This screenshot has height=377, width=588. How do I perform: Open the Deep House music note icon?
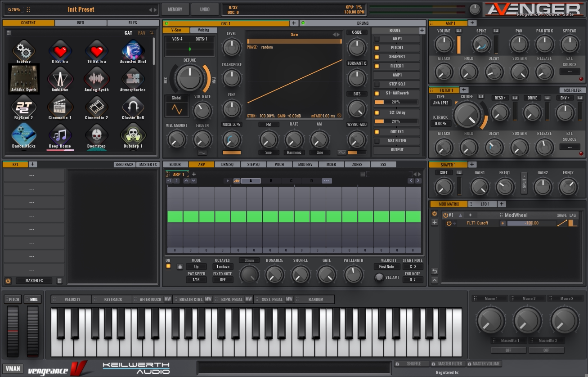[x=60, y=135]
